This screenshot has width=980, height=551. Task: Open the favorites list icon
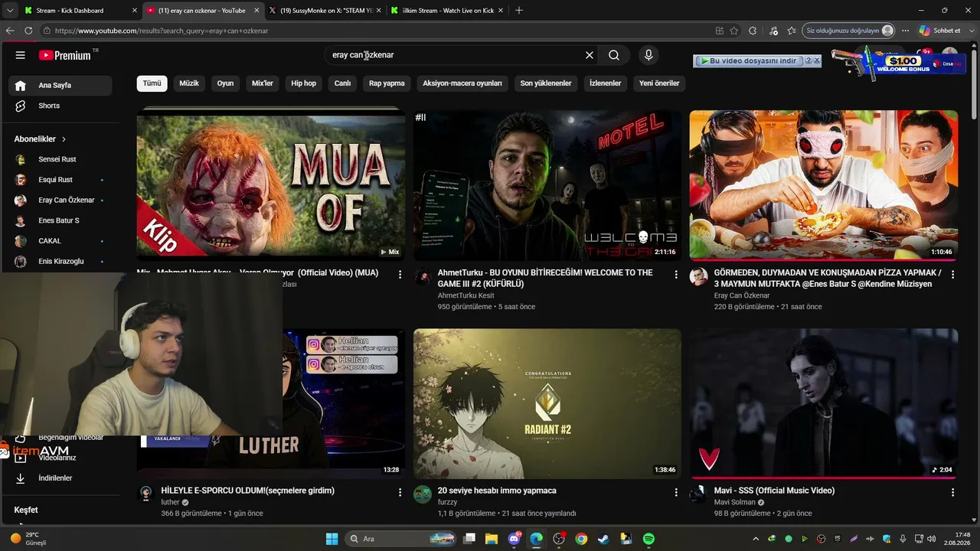[792, 31]
